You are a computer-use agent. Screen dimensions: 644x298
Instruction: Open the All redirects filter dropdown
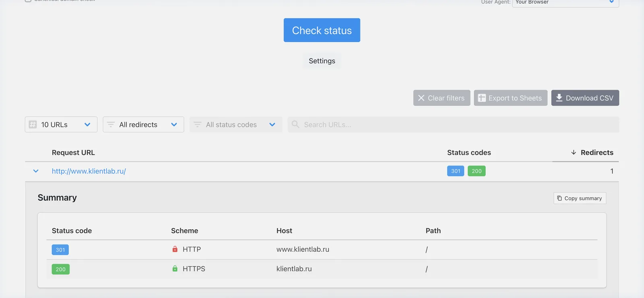coord(143,124)
